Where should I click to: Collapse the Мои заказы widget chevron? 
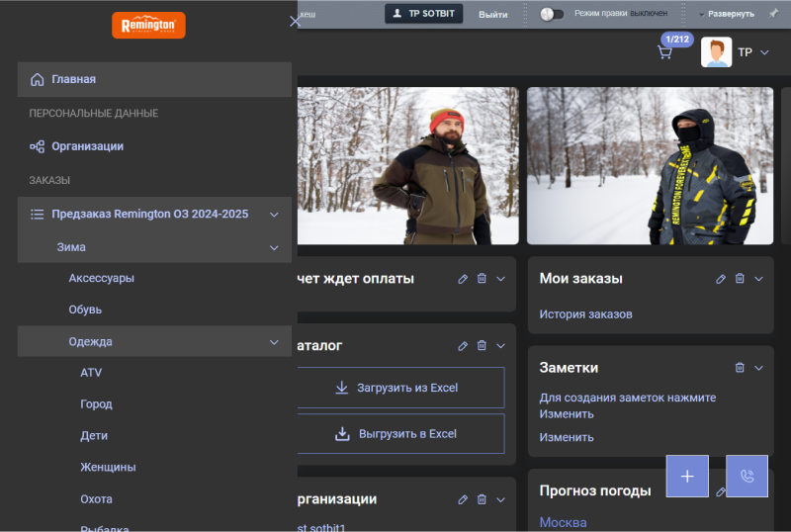click(x=758, y=279)
